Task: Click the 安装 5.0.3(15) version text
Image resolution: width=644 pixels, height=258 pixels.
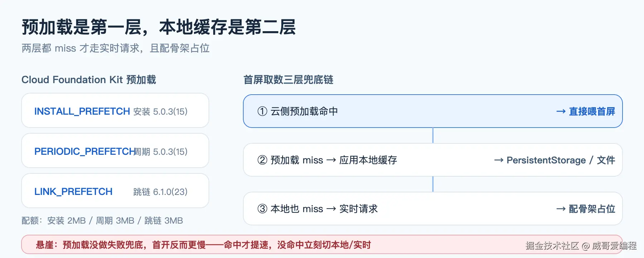Action: tap(160, 112)
